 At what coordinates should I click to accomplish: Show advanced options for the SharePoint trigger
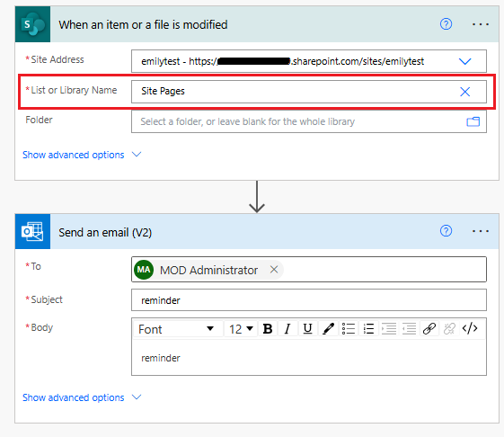coord(74,155)
